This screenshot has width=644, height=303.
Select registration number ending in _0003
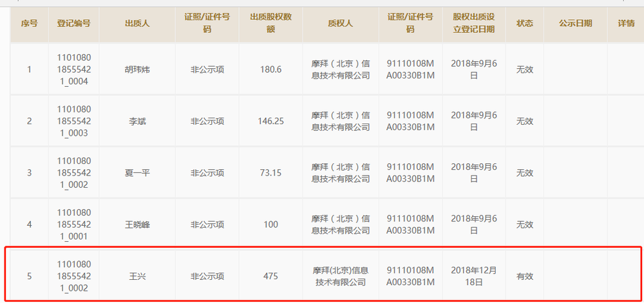coord(73,122)
